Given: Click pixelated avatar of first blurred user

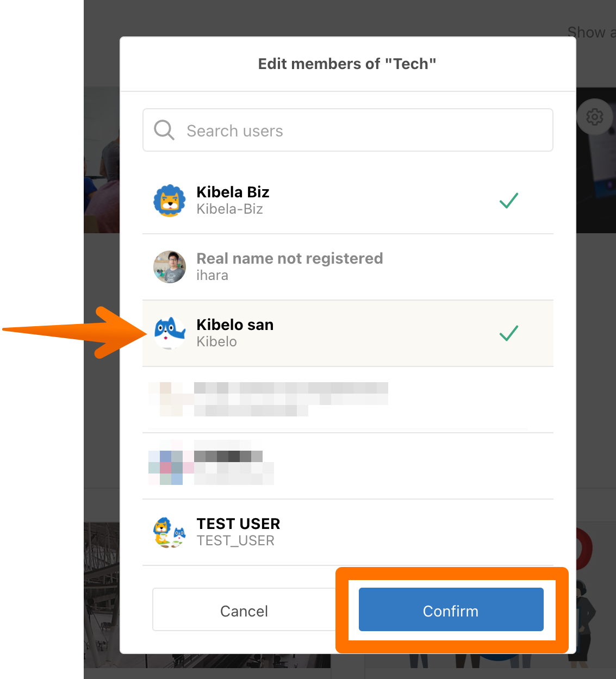Looking at the screenshot, I should 165,399.
